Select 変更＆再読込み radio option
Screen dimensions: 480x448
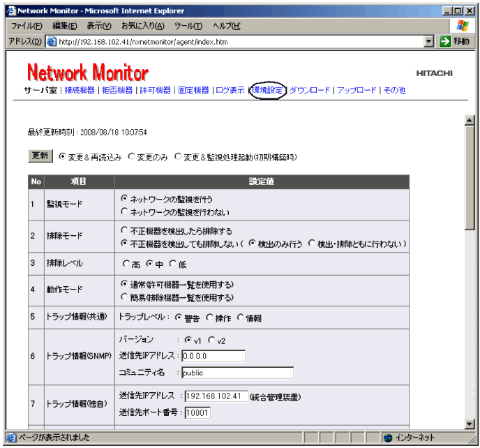[62, 156]
